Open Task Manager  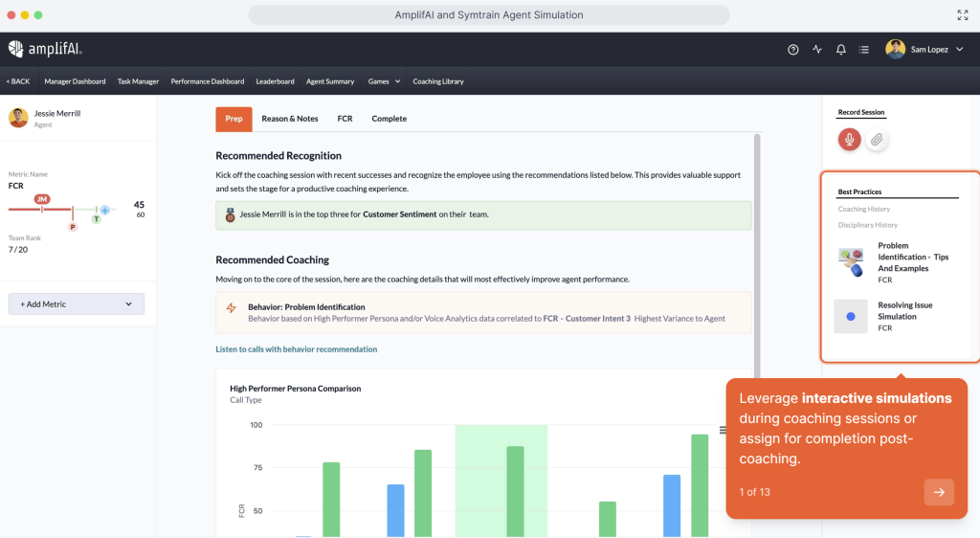coord(138,81)
